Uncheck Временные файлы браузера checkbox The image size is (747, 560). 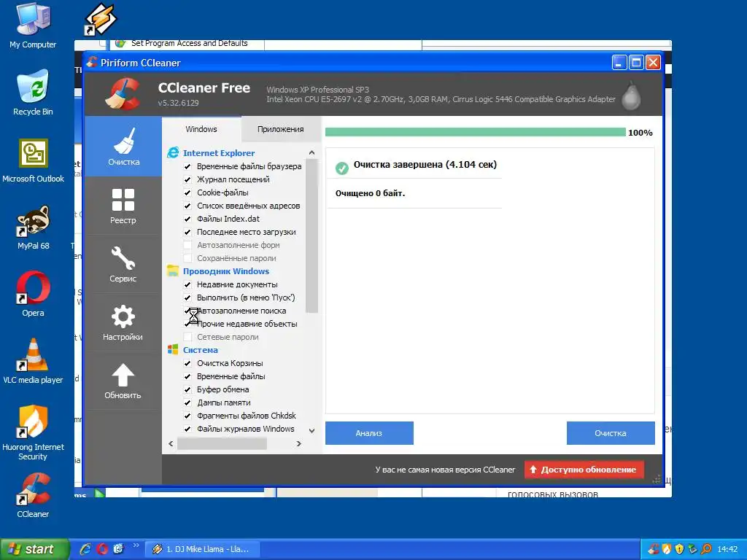pyautogui.click(x=187, y=167)
